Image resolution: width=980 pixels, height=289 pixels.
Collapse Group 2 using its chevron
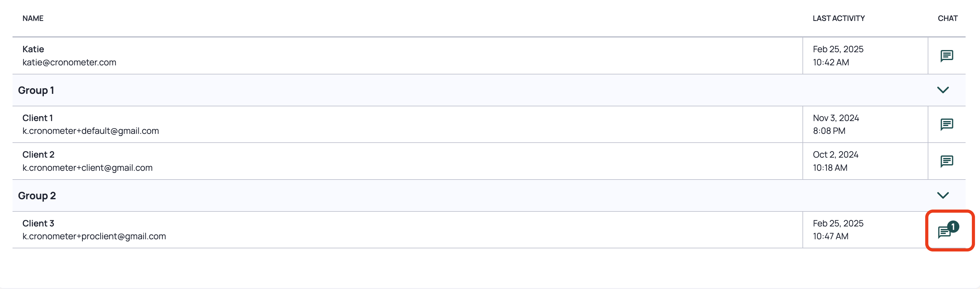[x=943, y=195]
